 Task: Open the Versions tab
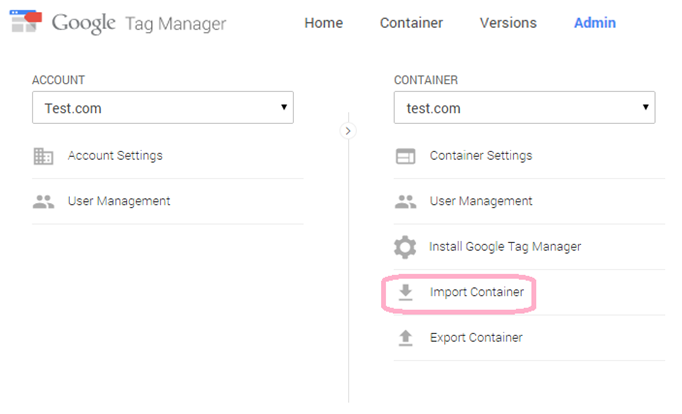point(508,23)
